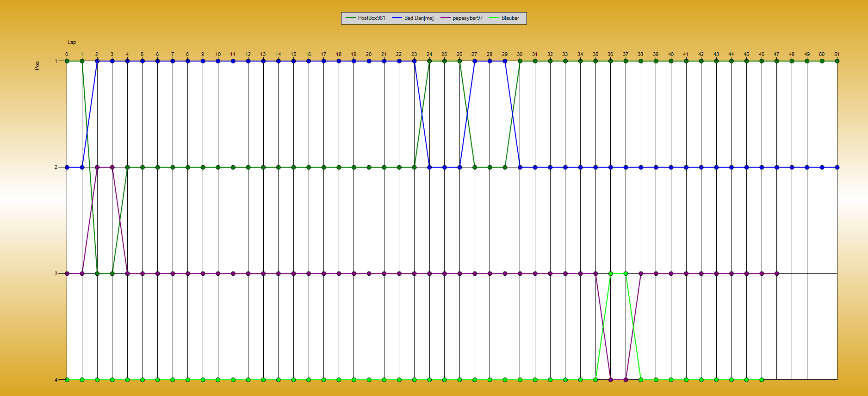The image size is (868, 396).
Task: Click the light green line swatch for Blaubär
Action: (494, 18)
